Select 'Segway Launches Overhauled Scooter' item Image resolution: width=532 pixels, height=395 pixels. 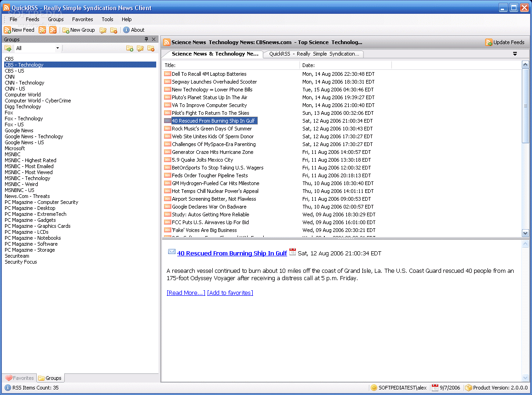[x=214, y=82]
